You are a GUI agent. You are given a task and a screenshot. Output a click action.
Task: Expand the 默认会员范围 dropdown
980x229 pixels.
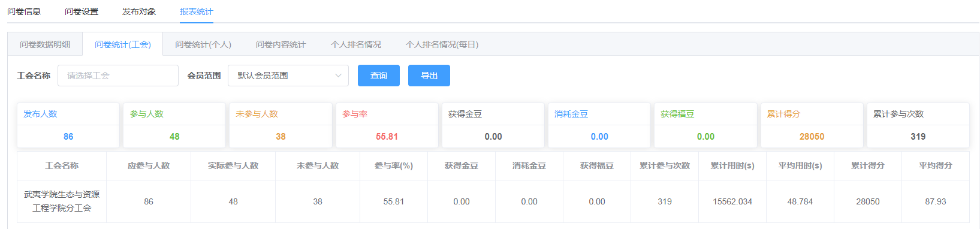(x=288, y=76)
